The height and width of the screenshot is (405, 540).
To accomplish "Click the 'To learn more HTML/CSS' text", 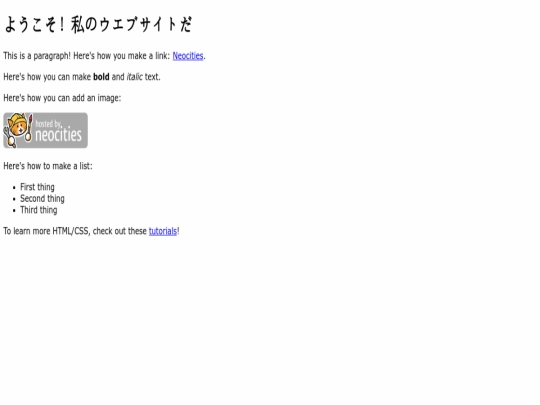I will tap(47, 231).
